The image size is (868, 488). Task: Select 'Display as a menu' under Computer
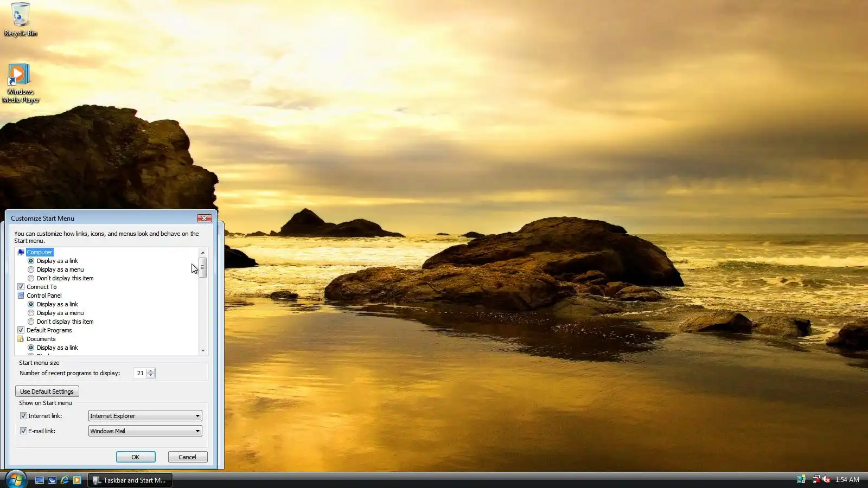click(31, 269)
